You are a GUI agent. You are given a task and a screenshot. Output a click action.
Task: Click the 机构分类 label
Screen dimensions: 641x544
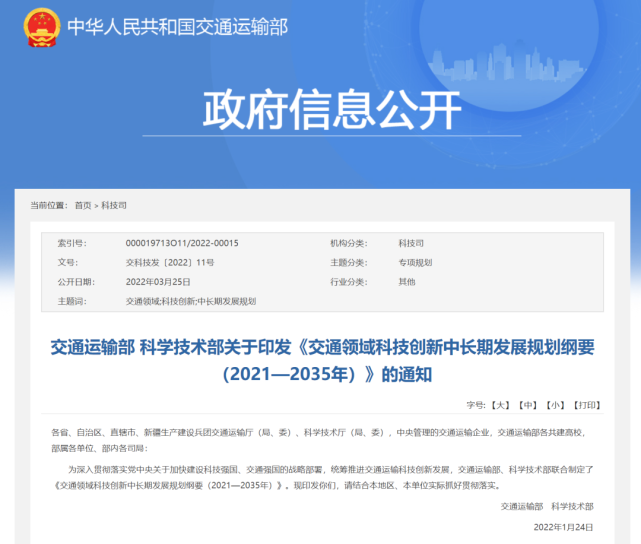[x=349, y=243]
